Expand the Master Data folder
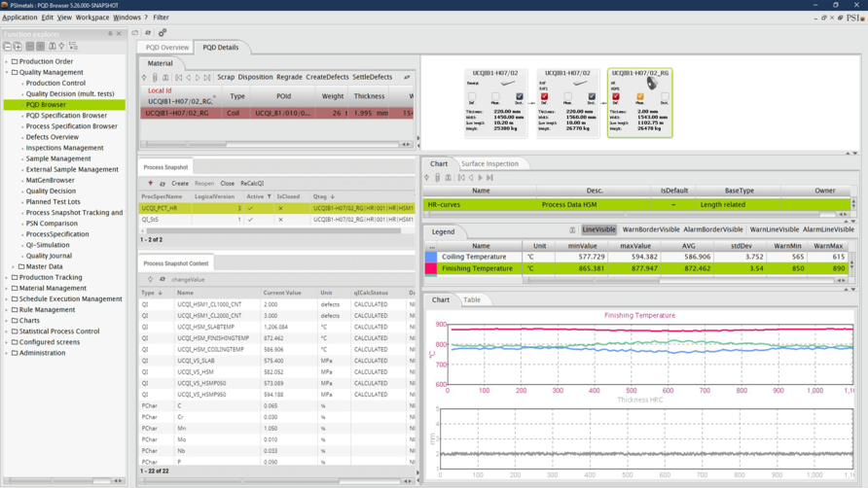Viewport: 868px width, 488px height. pos(14,266)
